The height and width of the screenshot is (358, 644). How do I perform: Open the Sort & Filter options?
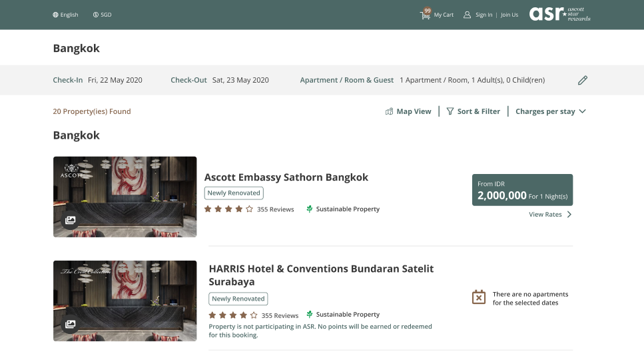click(473, 111)
